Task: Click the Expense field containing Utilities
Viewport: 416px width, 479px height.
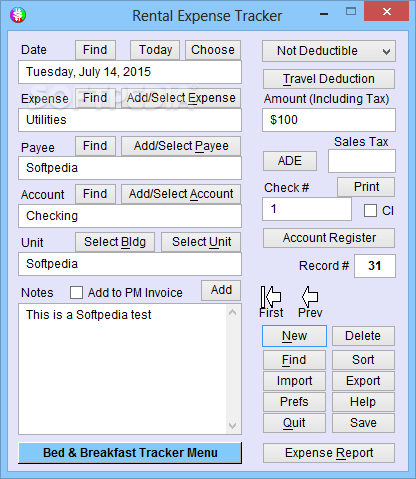Action: tap(130, 120)
